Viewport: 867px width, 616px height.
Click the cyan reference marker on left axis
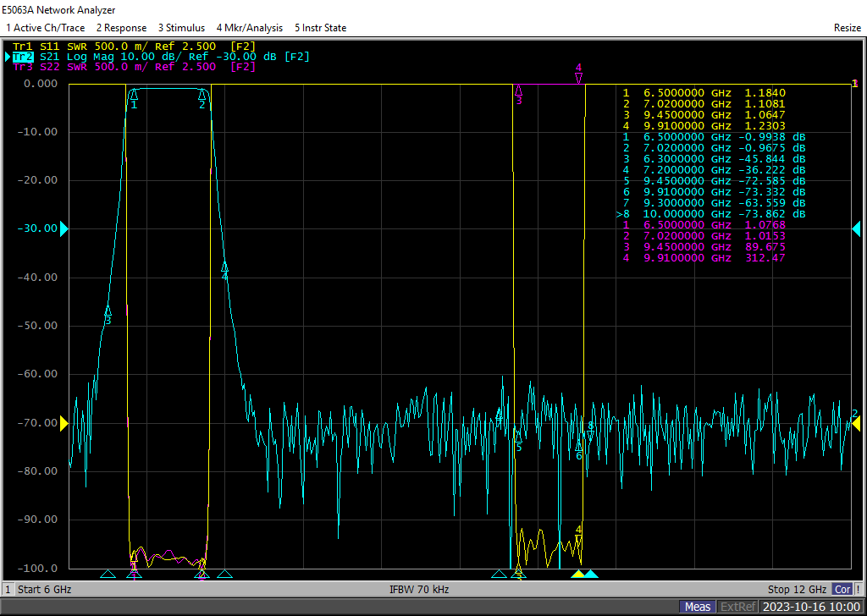(x=64, y=228)
